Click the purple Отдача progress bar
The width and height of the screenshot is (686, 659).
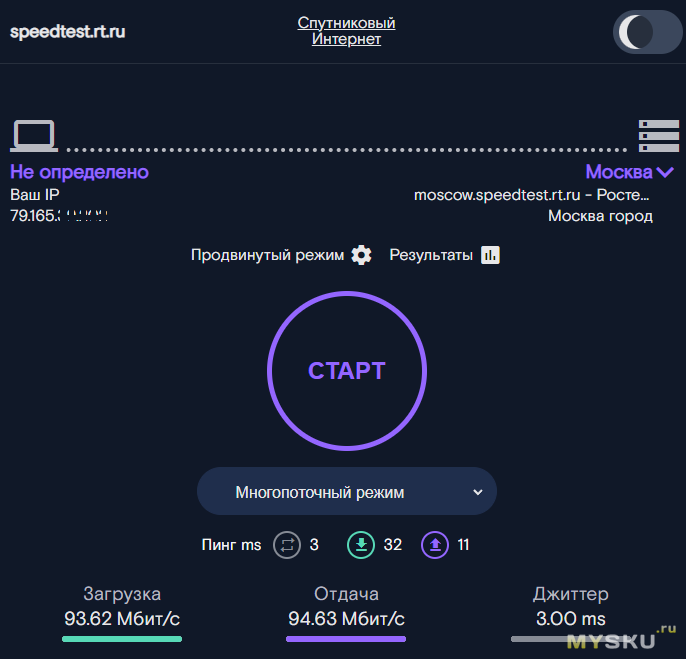point(346,638)
